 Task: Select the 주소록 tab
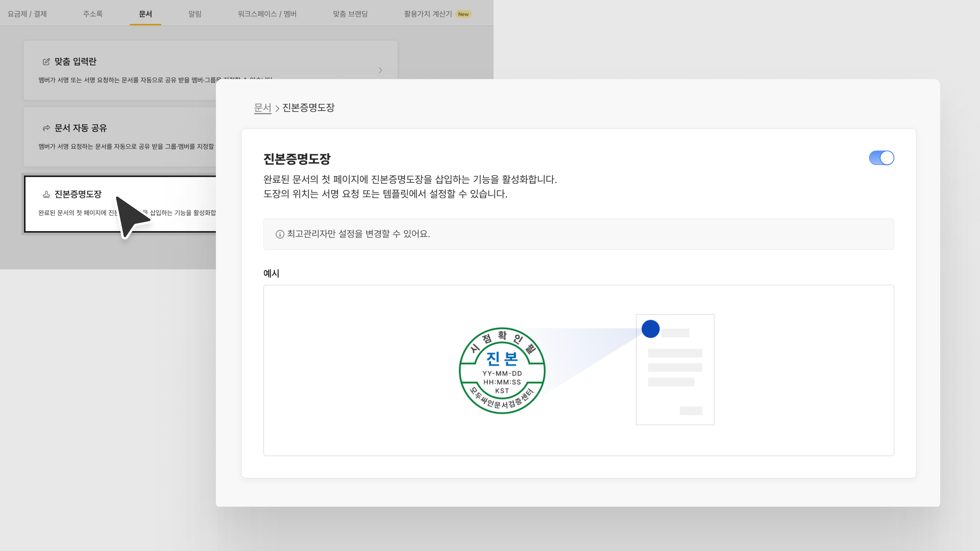(x=93, y=14)
